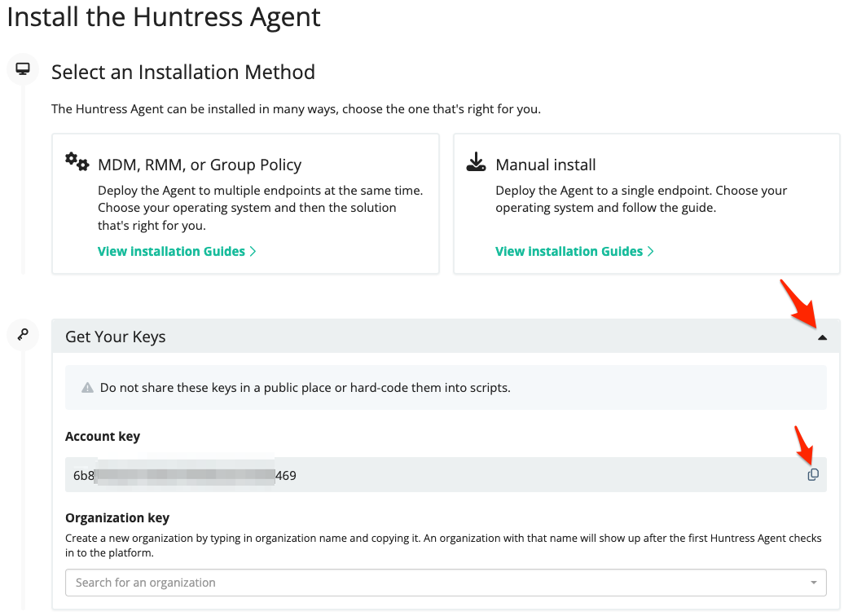Click the Get Your Keys header title
The image size is (844, 616).
point(115,337)
